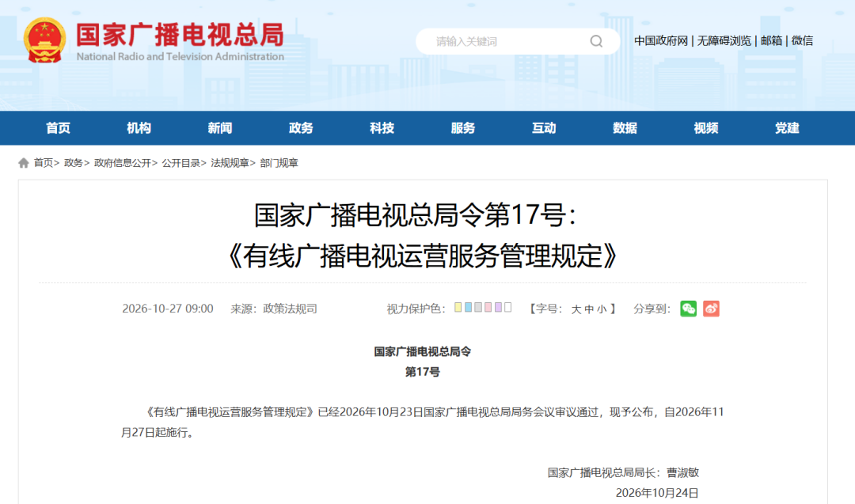855x504 pixels.
Task: Click the date 2026年10月24日
Action: coord(657,493)
